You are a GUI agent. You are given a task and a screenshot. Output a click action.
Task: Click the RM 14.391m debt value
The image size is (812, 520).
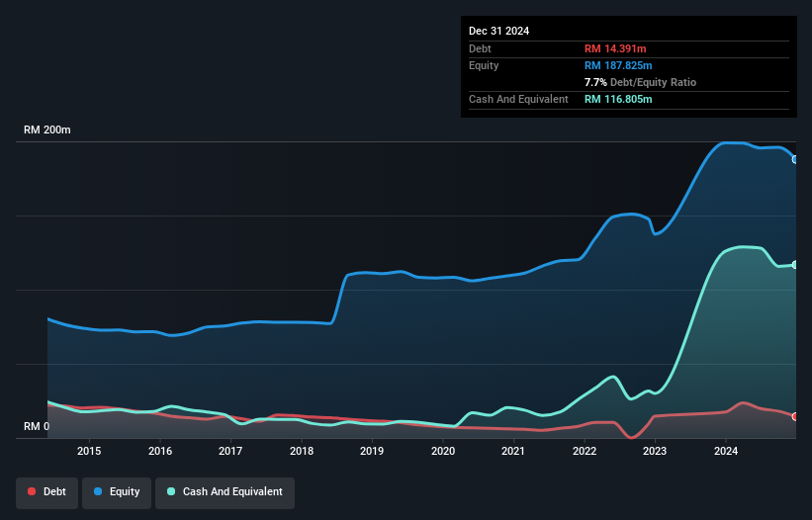point(615,48)
